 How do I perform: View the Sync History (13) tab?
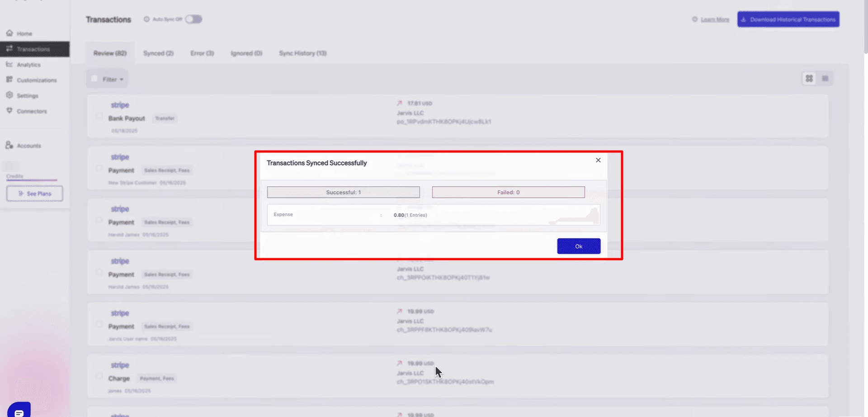click(303, 53)
